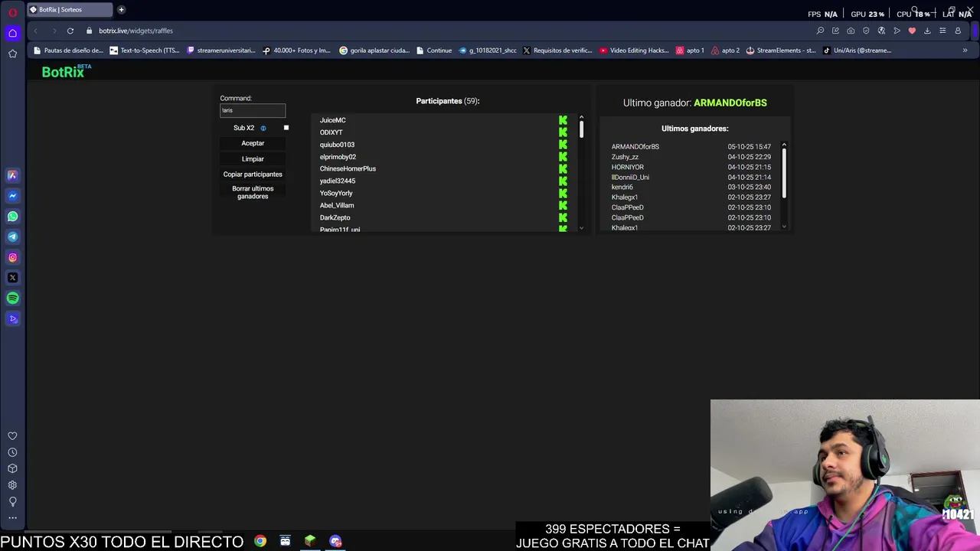Open the Easy Setup sliders icon
980x551 pixels.
(x=942, y=31)
